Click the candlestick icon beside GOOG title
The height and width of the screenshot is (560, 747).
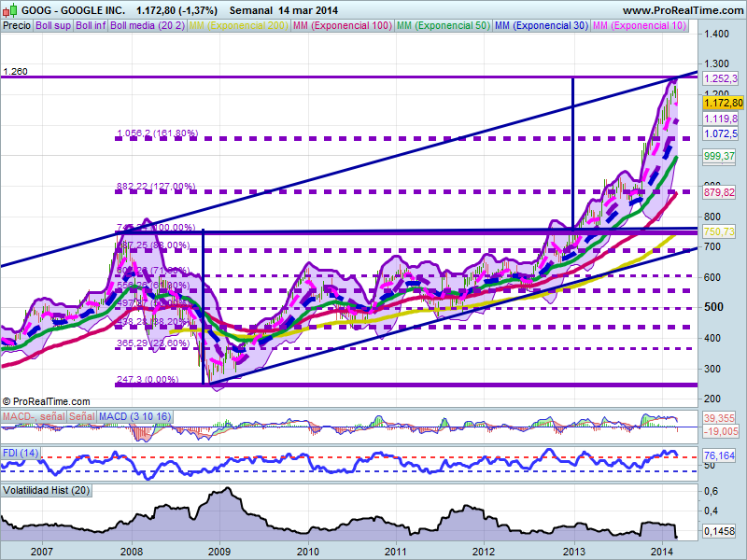(x=9, y=9)
